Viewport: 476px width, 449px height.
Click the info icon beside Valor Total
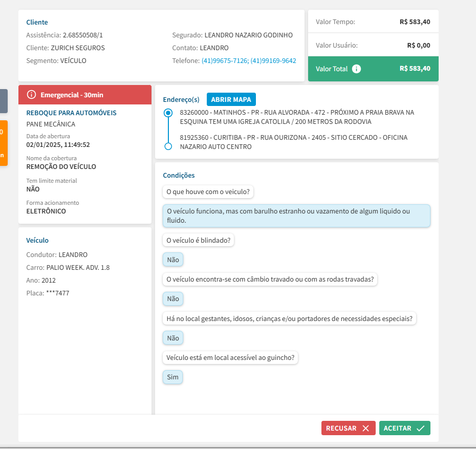click(x=357, y=69)
